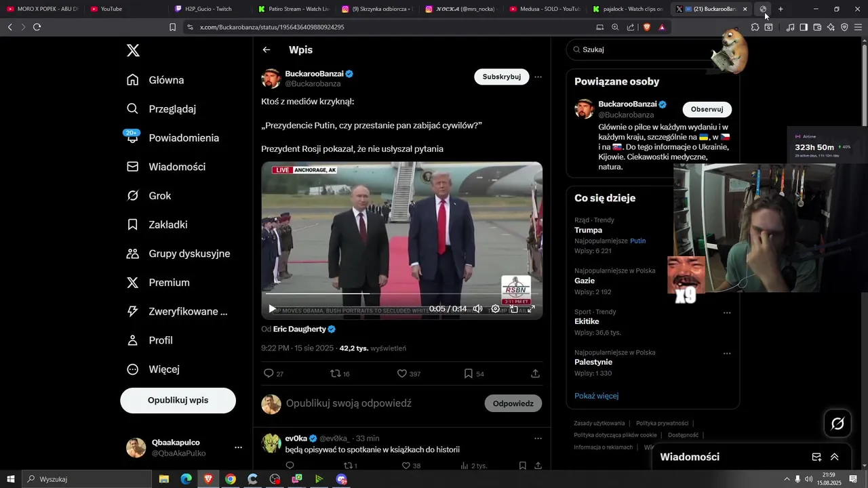Viewport: 868px width, 488px height.
Task: Click the Brave Shields lion icon
Action: pyautogui.click(x=646, y=27)
